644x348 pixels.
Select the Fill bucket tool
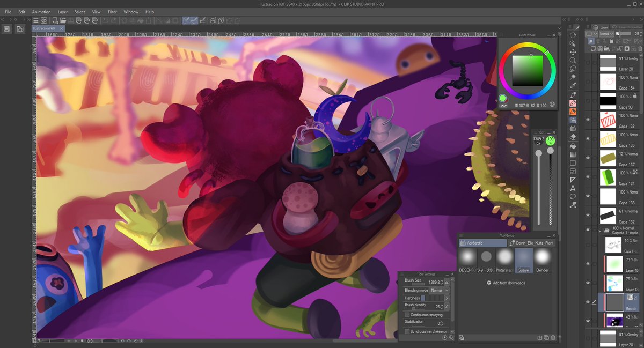pos(573,146)
